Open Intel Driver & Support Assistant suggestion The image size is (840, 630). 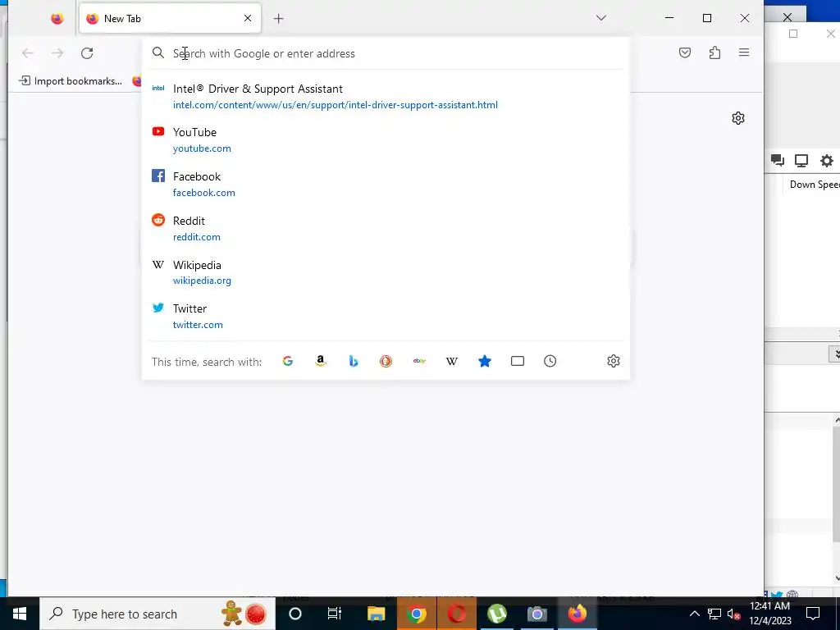click(386, 97)
